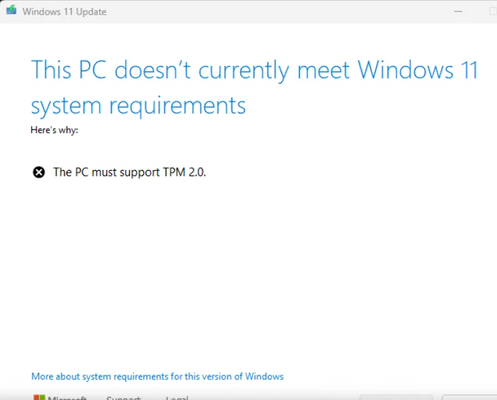Click heading line mentioning Windows 11
This screenshot has height=400, width=497.
point(255,70)
